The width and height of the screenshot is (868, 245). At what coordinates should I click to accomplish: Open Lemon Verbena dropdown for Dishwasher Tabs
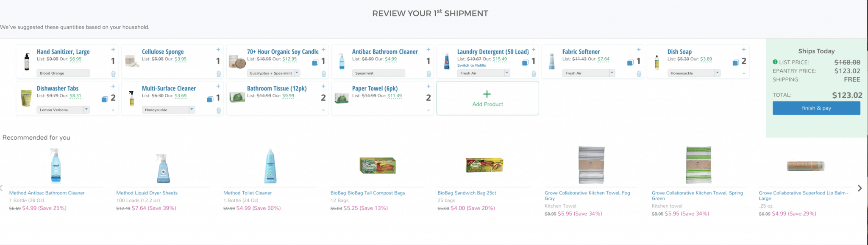click(x=63, y=110)
